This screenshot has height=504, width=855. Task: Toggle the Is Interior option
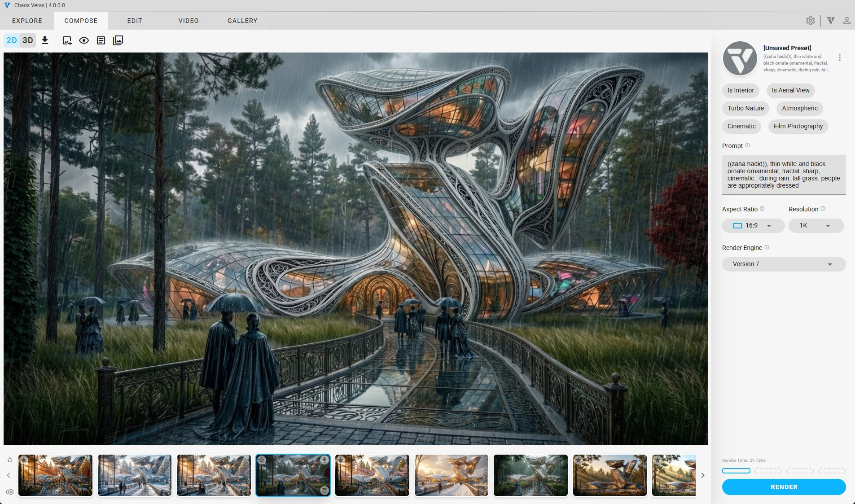point(741,90)
